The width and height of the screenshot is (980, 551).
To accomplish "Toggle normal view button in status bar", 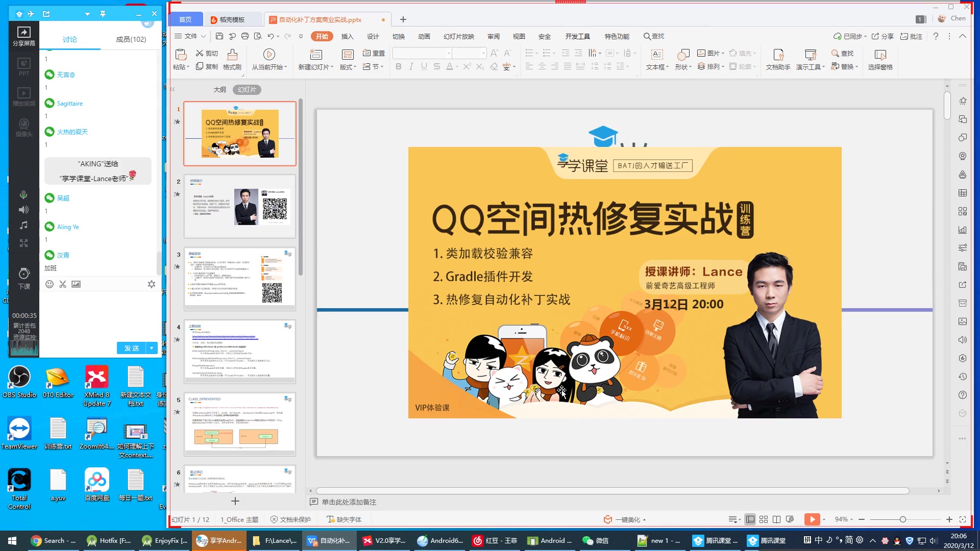I will point(750,519).
